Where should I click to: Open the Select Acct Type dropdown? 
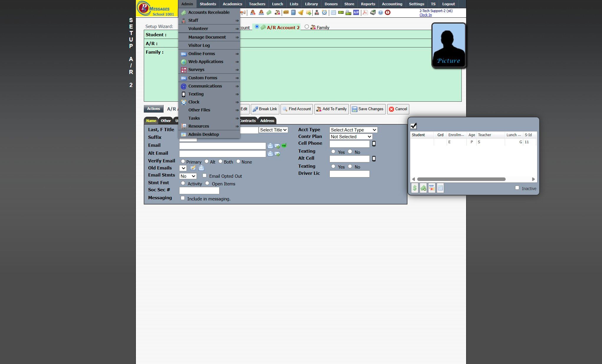(353, 130)
